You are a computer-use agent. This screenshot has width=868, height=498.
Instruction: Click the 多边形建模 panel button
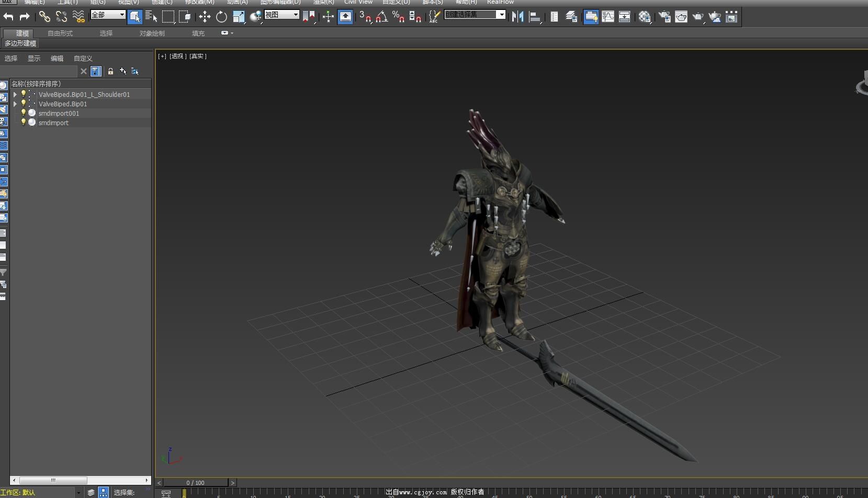(20, 43)
